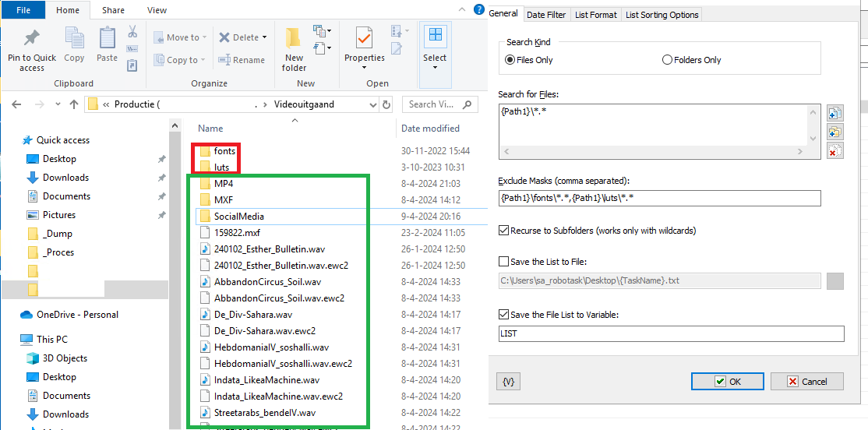Open the Delete dropdown arrow
Image resolution: width=868 pixels, height=430 pixels.
264,37
